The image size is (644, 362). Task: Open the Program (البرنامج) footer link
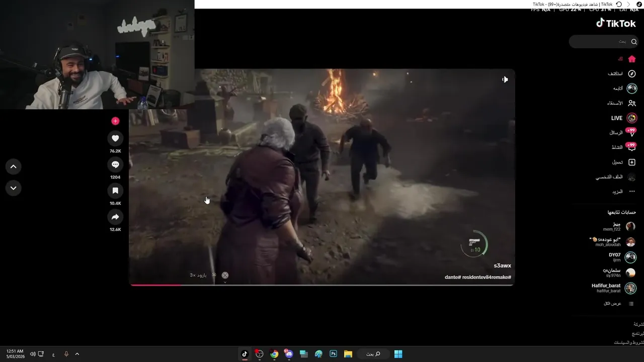point(638,333)
